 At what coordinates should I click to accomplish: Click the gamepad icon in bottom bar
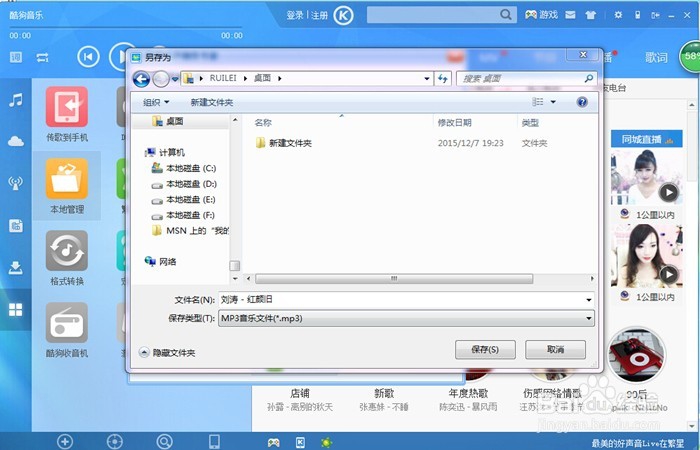click(x=274, y=442)
